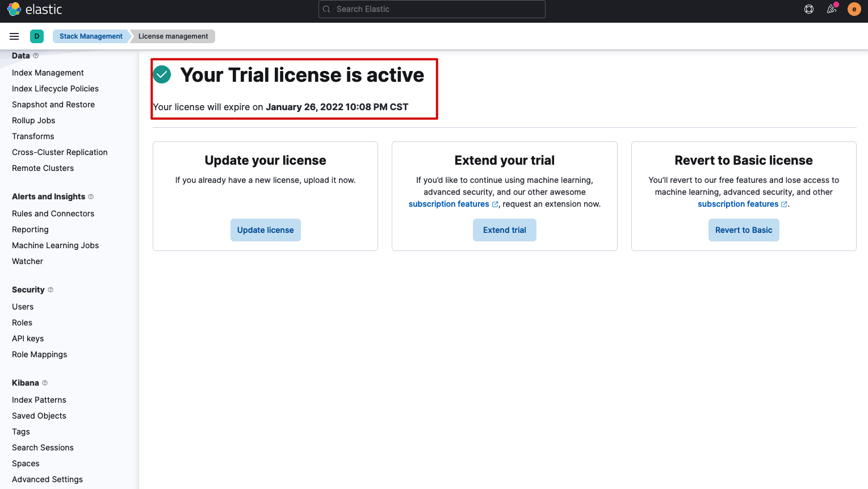Viewport: 868px width, 489px height.
Task: Open Rollup Jobs page
Action: pyautogui.click(x=33, y=120)
